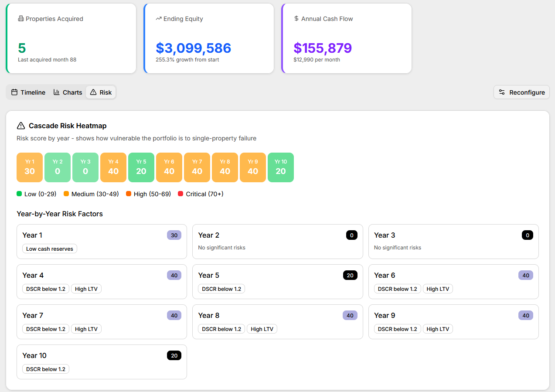The height and width of the screenshot is (392, 555).
Task: Click the dollar sign icon beside Annual Cash Flow
Action: click(x=296, y=19)
